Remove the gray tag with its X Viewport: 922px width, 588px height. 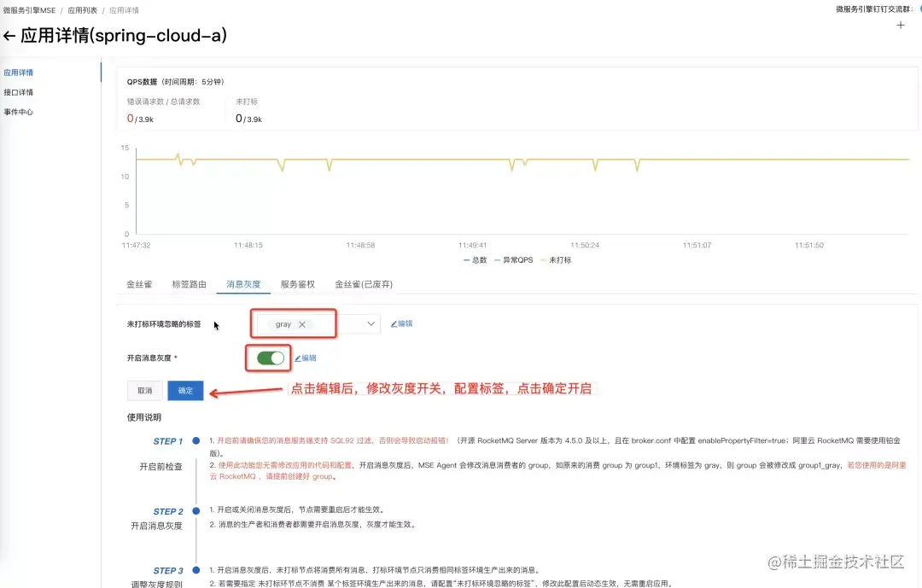pyautogui.click(x=301, y=324)
